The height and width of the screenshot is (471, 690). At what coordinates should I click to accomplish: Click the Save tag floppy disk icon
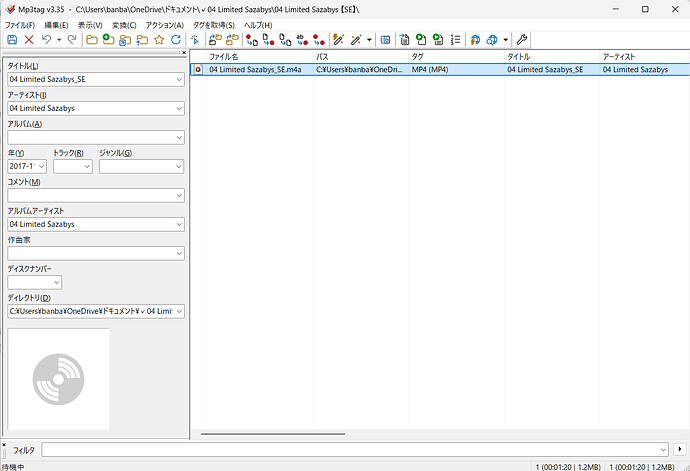[x=12, y=40]
